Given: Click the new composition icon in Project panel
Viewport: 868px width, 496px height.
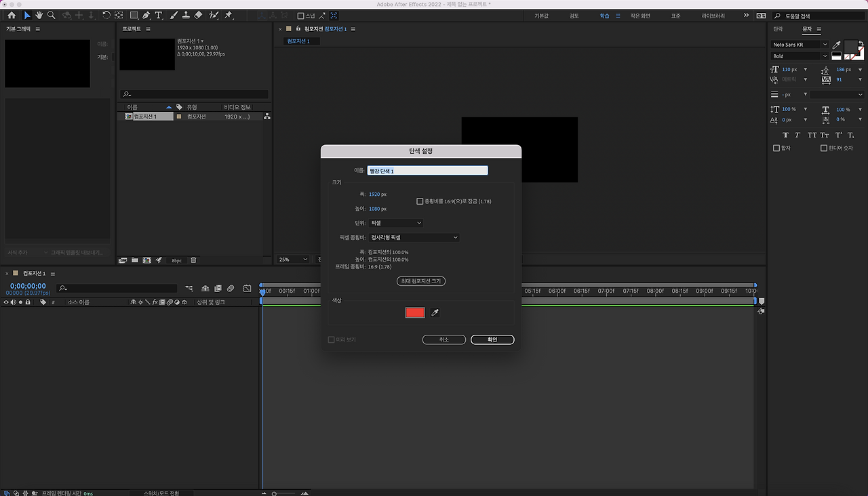Looking at the screenshot, I should coord(146,260).
